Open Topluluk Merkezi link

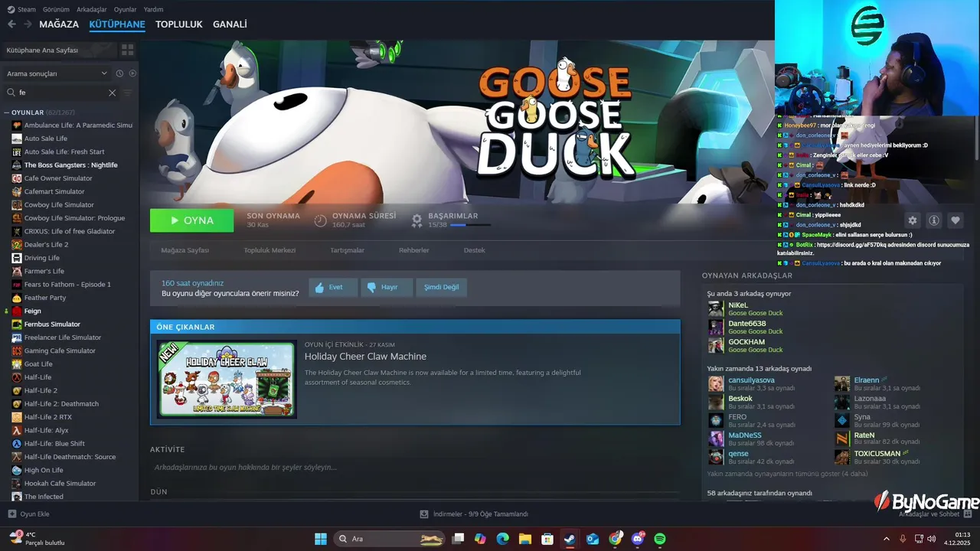point(269,250)
